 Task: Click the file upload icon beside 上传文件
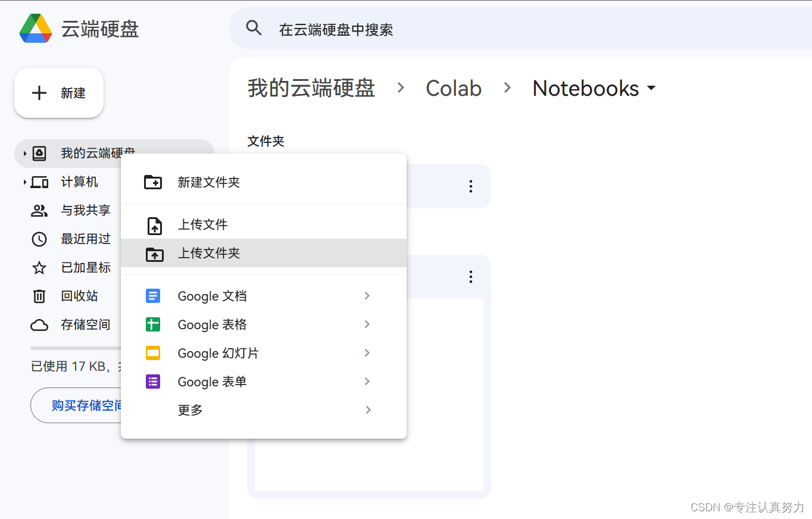click(154, 225)
